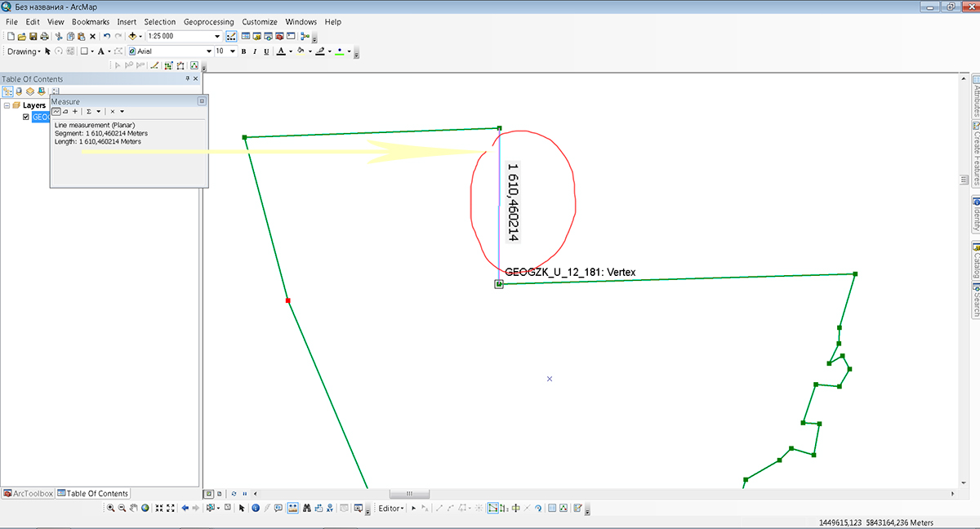Uncheck the GEOGZK layer visibility checkbox
980x529 pixels.
click(26, 117)
